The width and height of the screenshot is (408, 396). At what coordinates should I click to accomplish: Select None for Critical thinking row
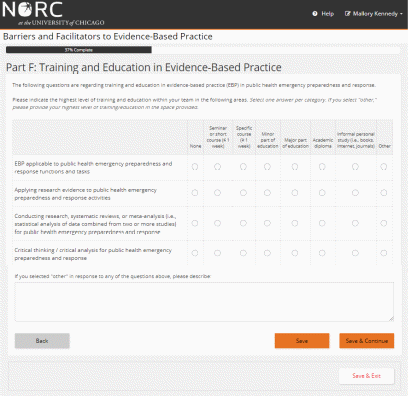coord(195,253)
